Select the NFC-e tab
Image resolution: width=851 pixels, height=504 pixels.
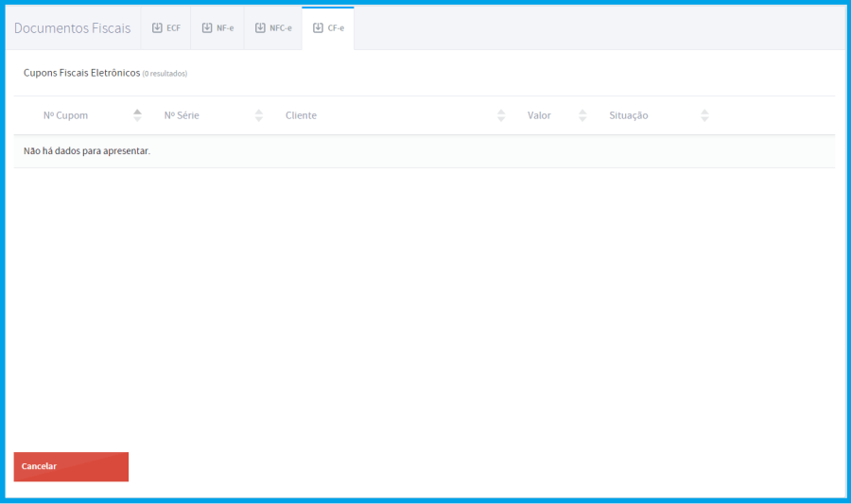tap(273, 28)
